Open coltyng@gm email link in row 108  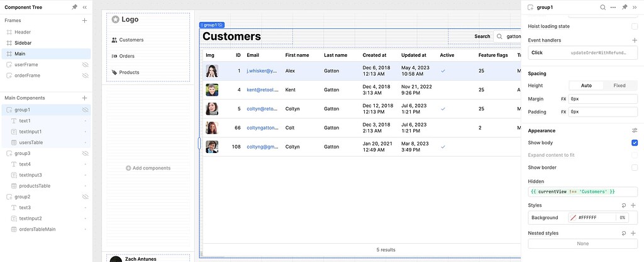point(262,147)
